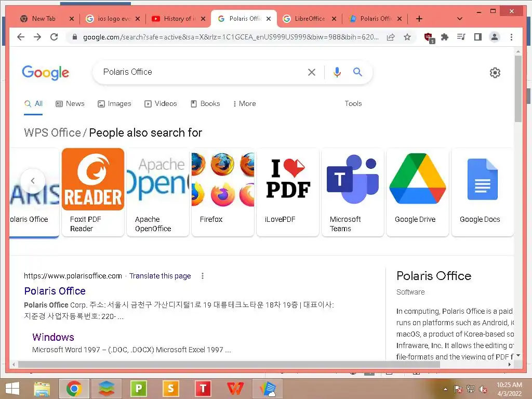Go back to the previous page
Viewport: 532px width, 399px height.
point(21,37)
